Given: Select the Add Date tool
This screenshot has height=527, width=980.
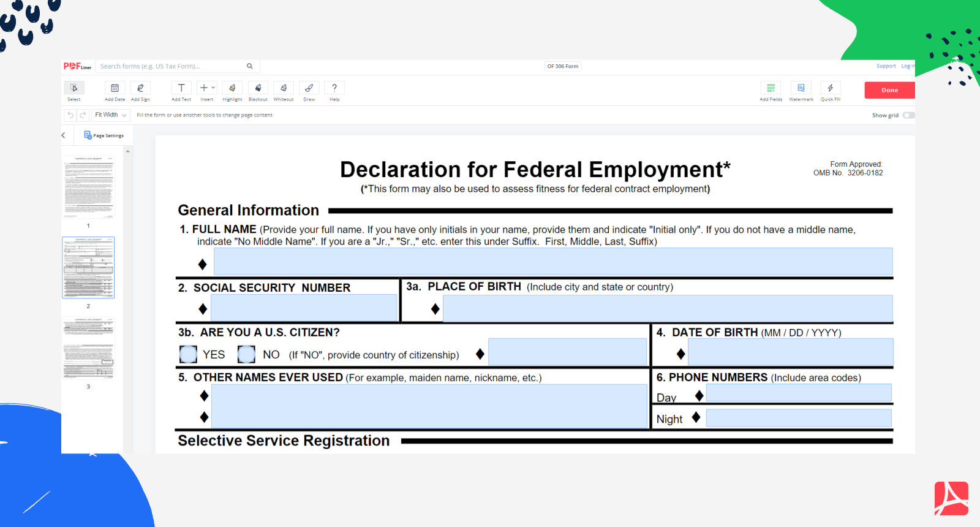Looking at the screenshot, I should pyautogui.click(x=115, y=89).
